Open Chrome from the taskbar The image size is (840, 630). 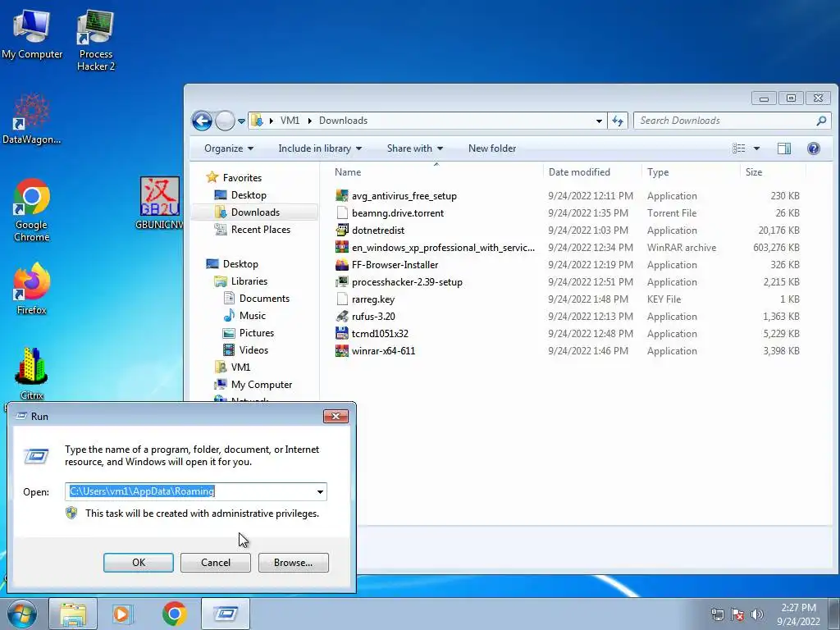pos(174,614)
